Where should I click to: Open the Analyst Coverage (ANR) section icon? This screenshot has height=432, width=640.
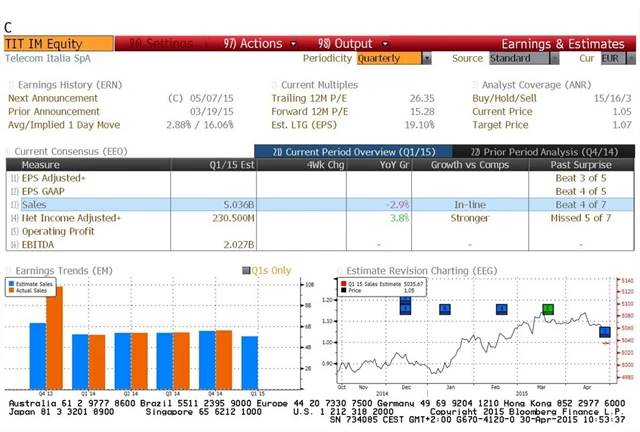pyautogui.click(x=474, y=86)
